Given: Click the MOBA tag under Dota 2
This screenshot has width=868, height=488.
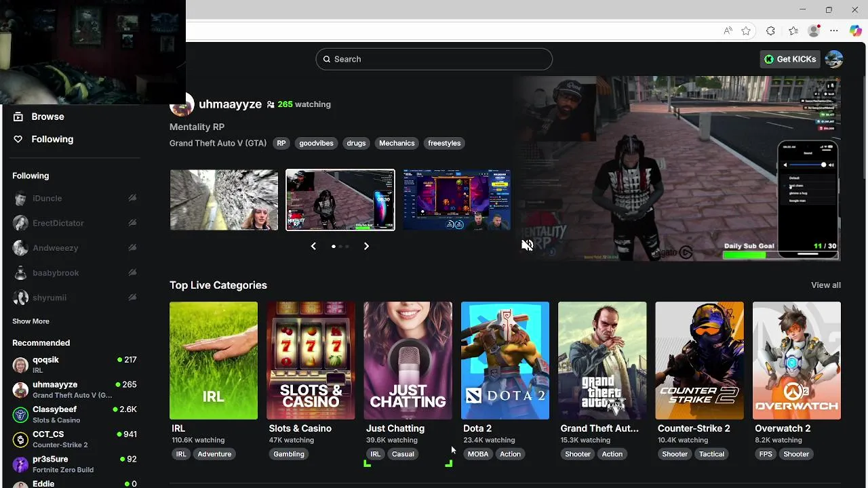Looking at the screenshot, I should click(478, 454).
